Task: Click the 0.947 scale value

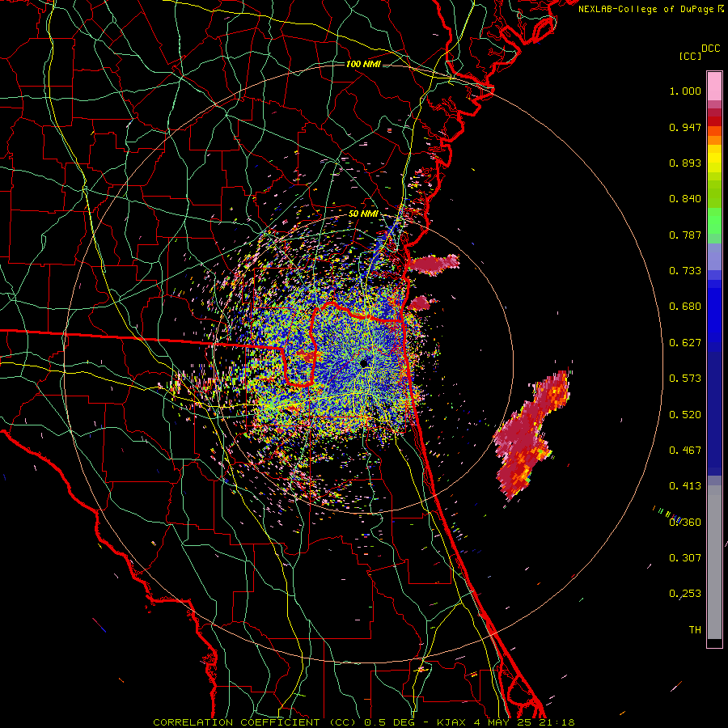Action: click(x=685, y=127)
